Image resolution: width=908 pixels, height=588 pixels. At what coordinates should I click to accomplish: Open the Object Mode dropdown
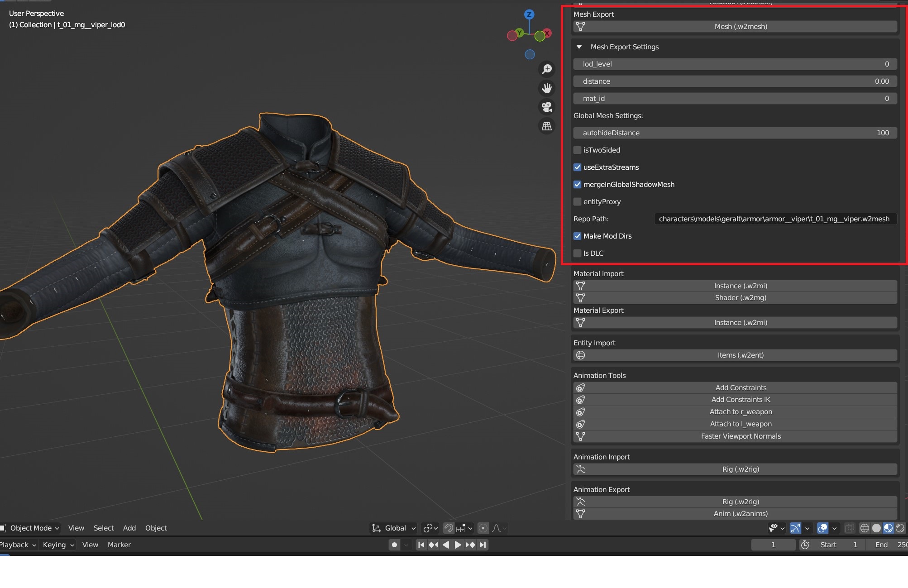(31, 528)
